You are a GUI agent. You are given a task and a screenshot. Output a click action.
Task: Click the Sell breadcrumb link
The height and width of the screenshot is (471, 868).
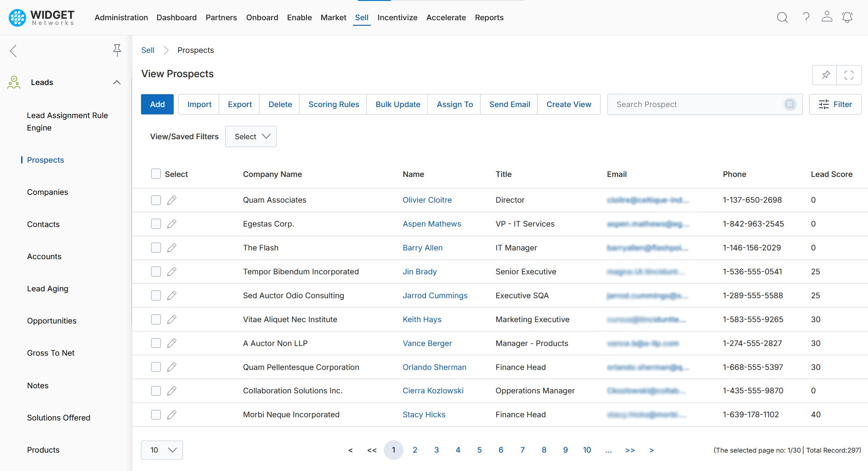click(148, 50)
